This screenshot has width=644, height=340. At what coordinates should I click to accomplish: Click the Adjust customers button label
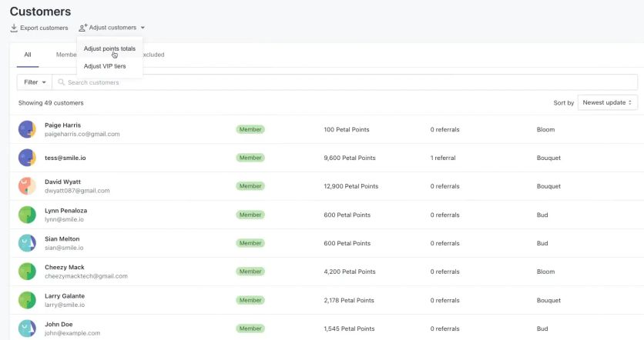112,28
